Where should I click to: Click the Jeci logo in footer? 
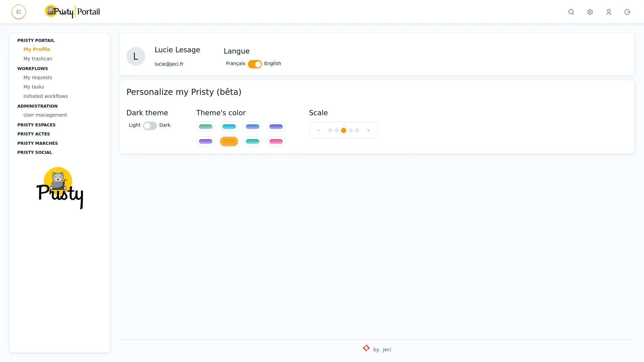(366, 348)
